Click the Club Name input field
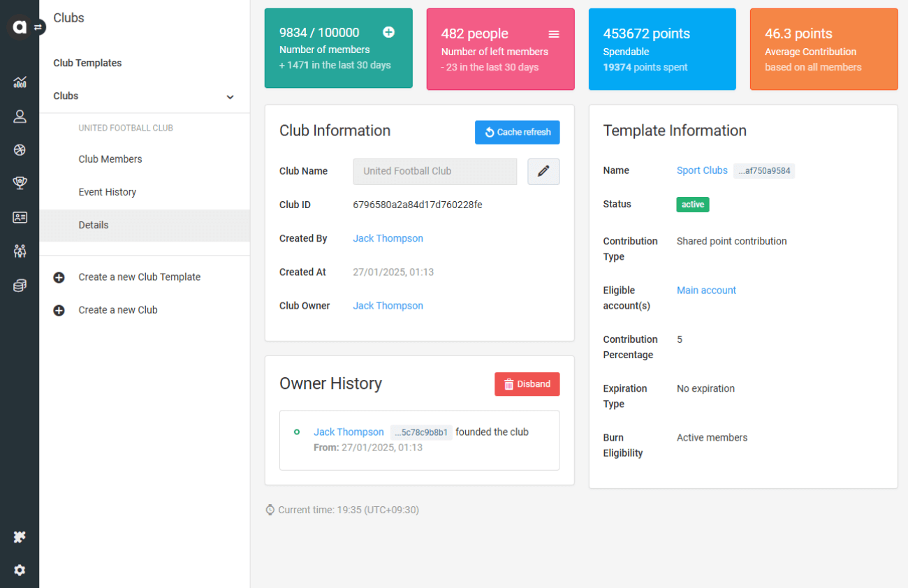This screenshot has width=908, height=588. point(434,171)
